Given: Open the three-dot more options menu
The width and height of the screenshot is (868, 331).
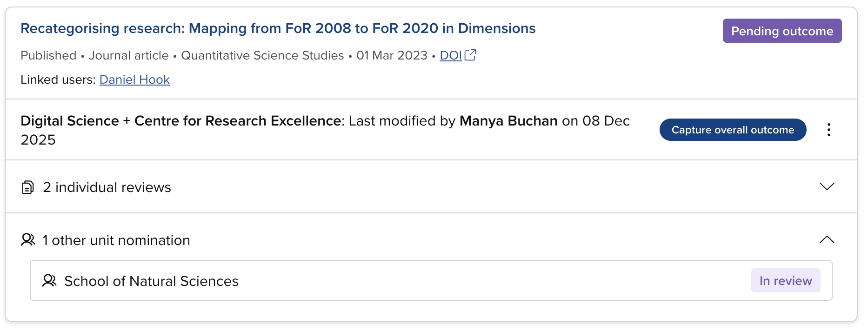Looking at the screenshot, I should 828,130.
